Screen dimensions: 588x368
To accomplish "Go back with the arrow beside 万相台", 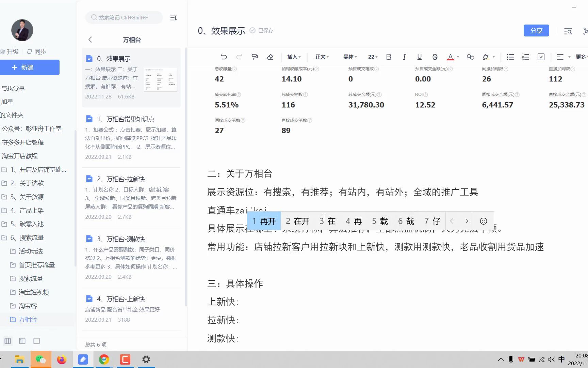I will (90, 40).
